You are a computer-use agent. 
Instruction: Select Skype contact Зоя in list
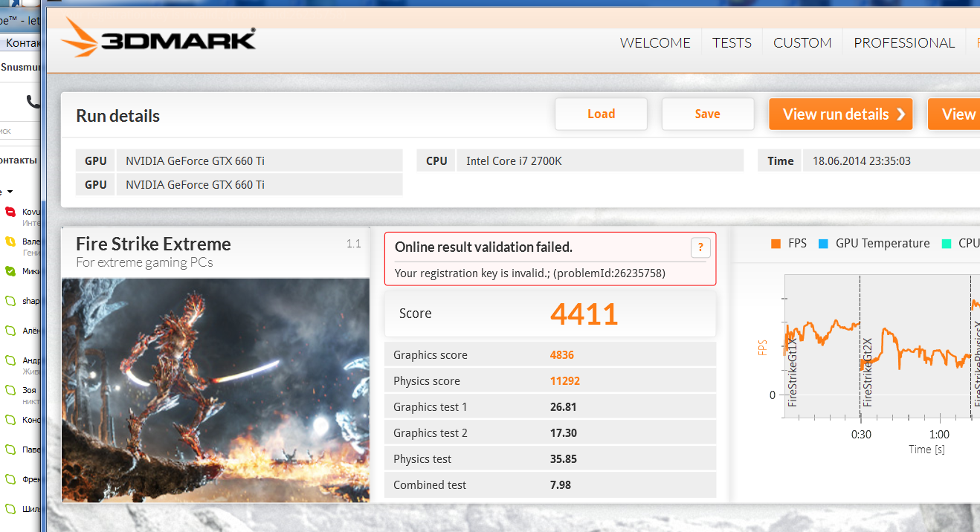[x=22, y=395]
